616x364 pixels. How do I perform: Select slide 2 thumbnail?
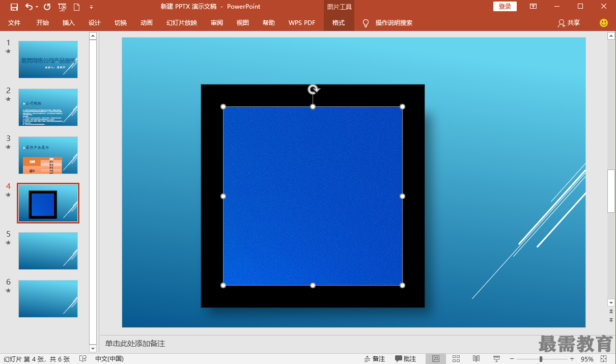pos(48,107)
